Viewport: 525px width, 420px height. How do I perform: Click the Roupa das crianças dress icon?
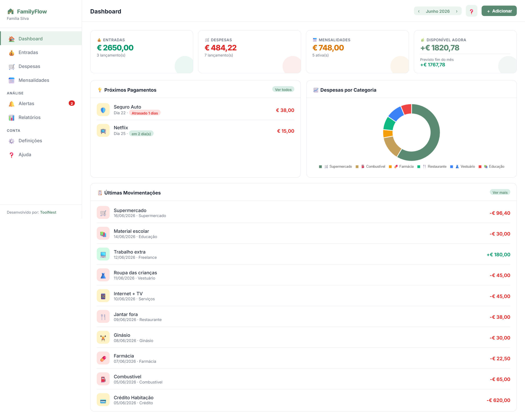pyautogui.click(x=103, y=275)
